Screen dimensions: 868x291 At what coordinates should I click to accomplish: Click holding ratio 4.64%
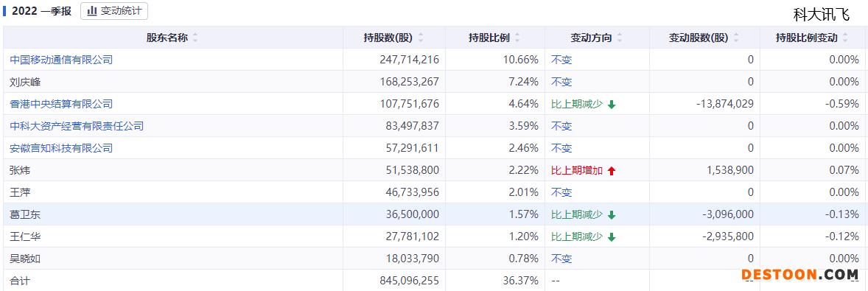click(523, 104)
